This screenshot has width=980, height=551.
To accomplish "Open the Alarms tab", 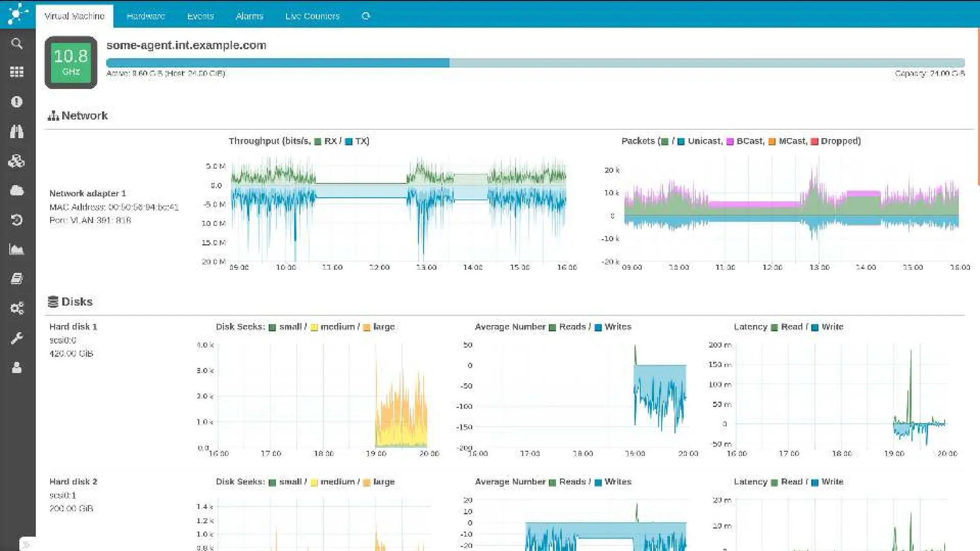I will click(x=249, y=16).
